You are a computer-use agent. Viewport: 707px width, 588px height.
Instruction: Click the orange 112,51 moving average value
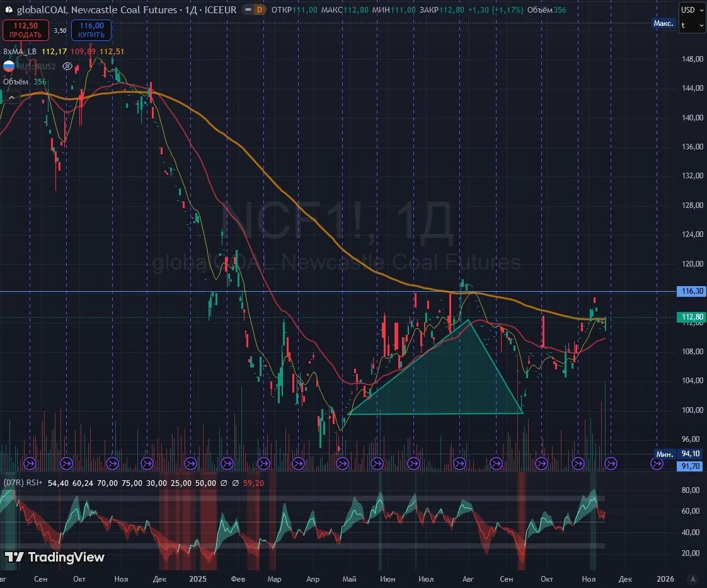[x=112, y=52]
